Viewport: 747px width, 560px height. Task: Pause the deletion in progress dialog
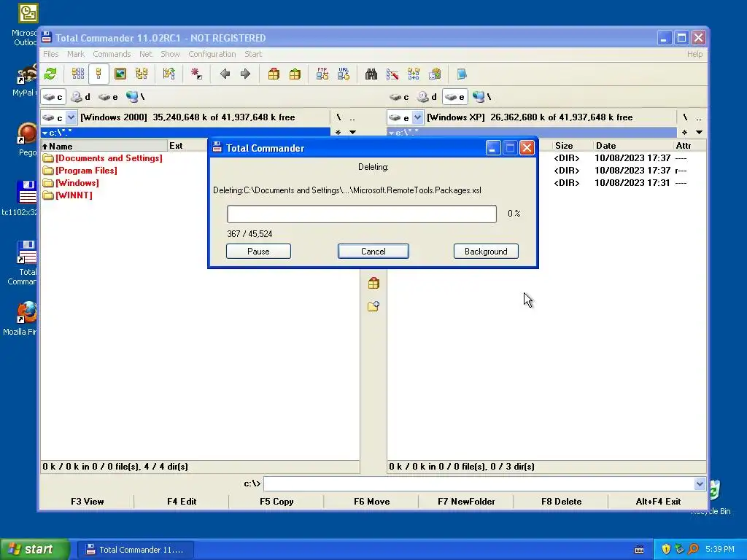point(258,252)
